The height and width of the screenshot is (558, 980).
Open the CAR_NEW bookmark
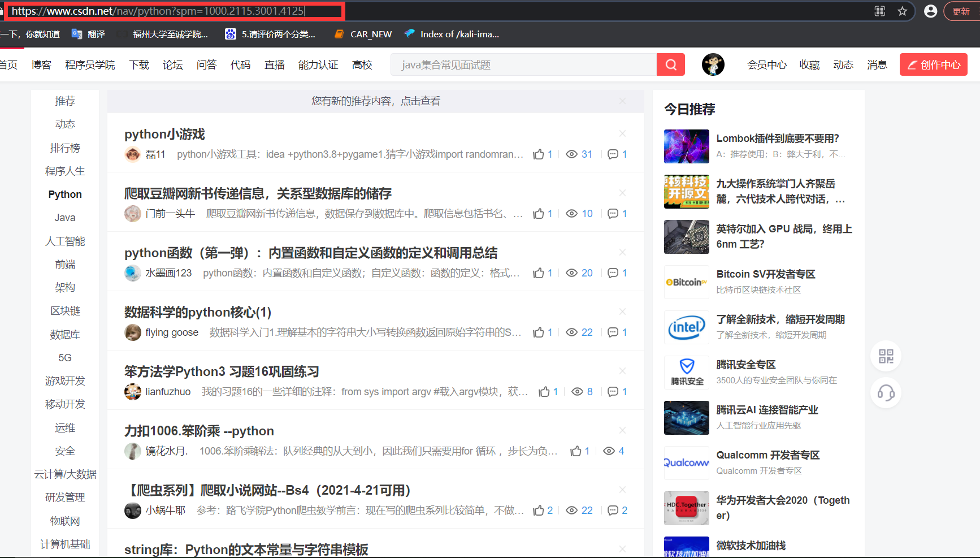point(363,34)
